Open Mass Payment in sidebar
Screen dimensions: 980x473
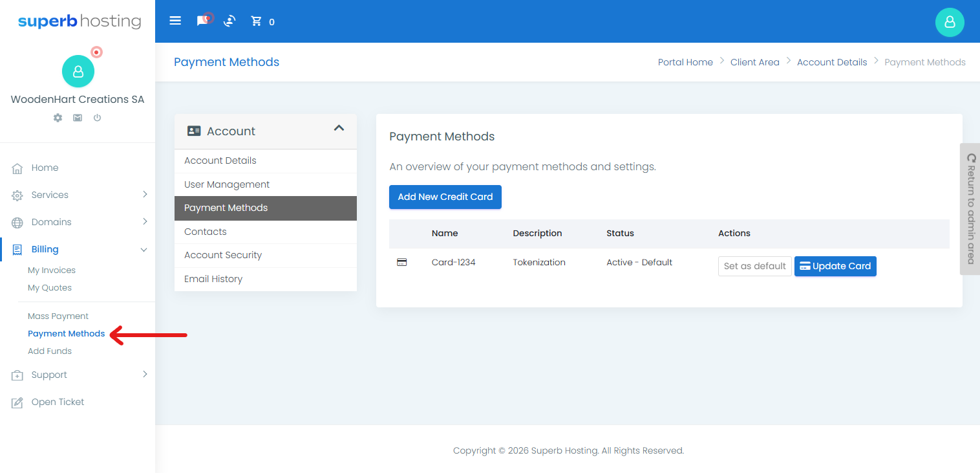[58, 316]
